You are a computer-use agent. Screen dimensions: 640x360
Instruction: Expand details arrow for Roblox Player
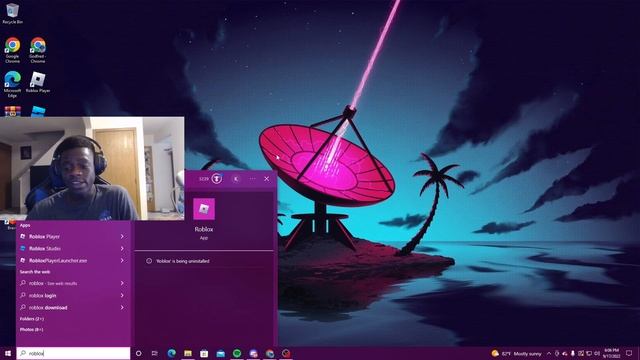122,236
